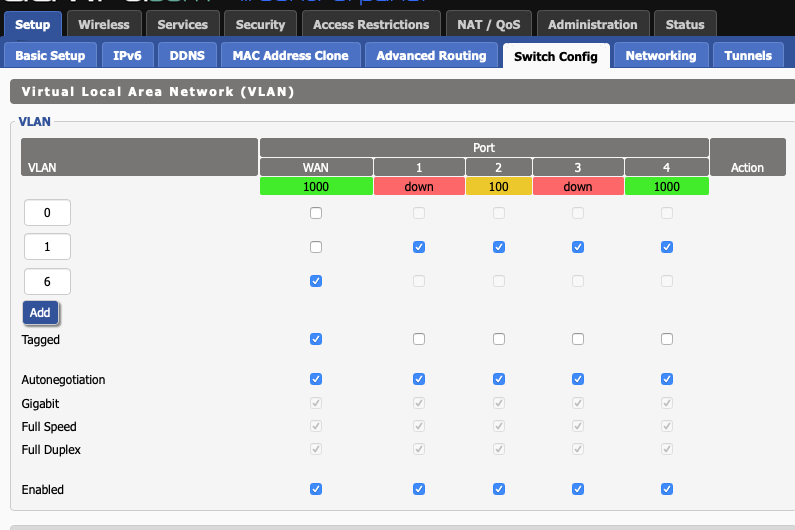Viewport: 795px width, 530px height.
Task: Open the Services tab
Action: (x=183, y=24)
